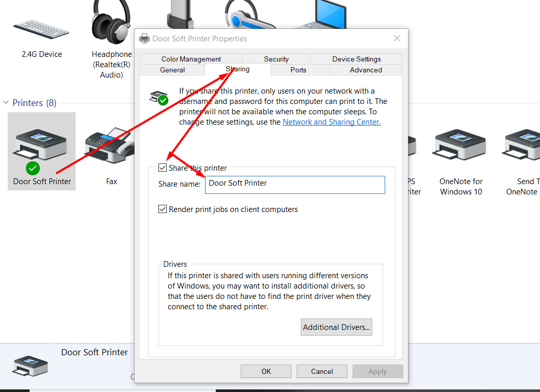Collapse the Printers (8) group
Screen dimensions: 540x392
click(x=6, y=103)
